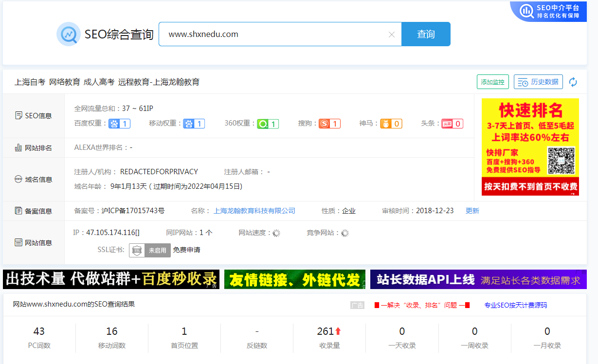Screen dimensions: 598x364
Task: Click the QR code in the ad
Action: [x=561, y=161]
